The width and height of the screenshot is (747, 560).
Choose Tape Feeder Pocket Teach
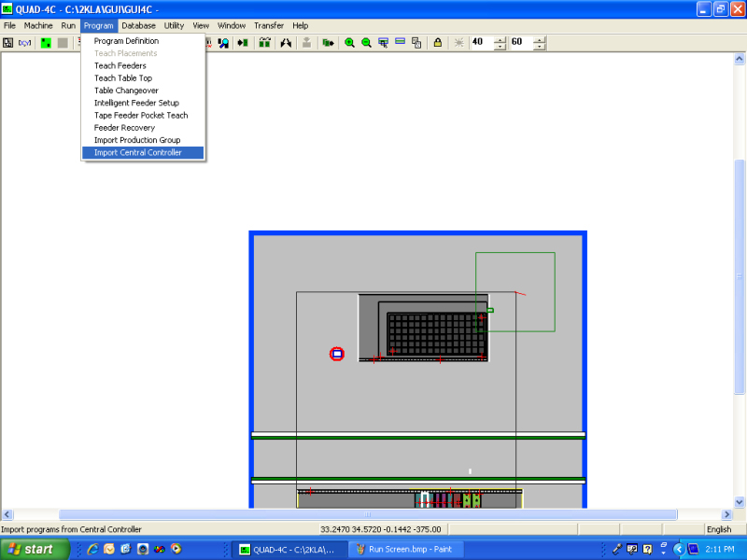pos(143,115)
